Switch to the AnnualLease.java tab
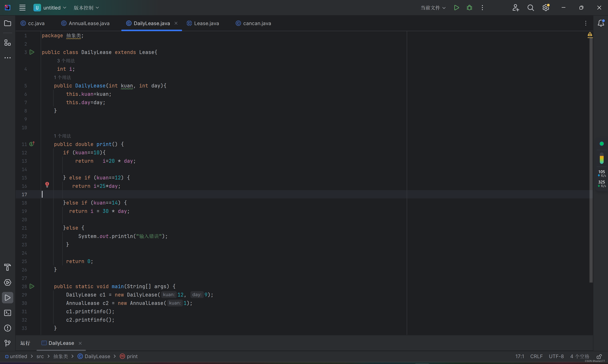 (89, 23)
